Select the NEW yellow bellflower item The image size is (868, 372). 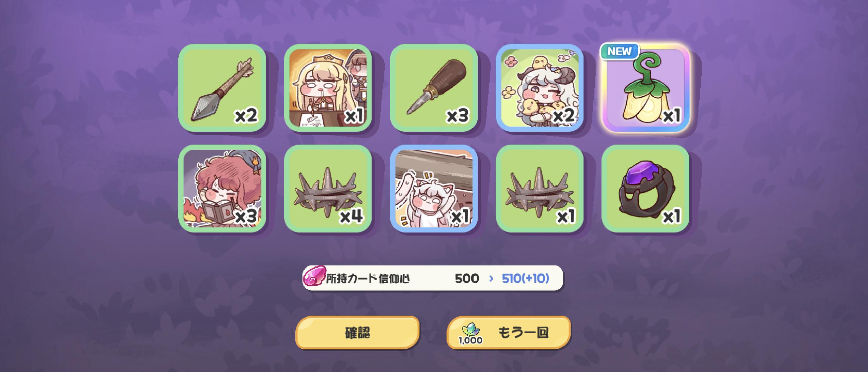646,88
